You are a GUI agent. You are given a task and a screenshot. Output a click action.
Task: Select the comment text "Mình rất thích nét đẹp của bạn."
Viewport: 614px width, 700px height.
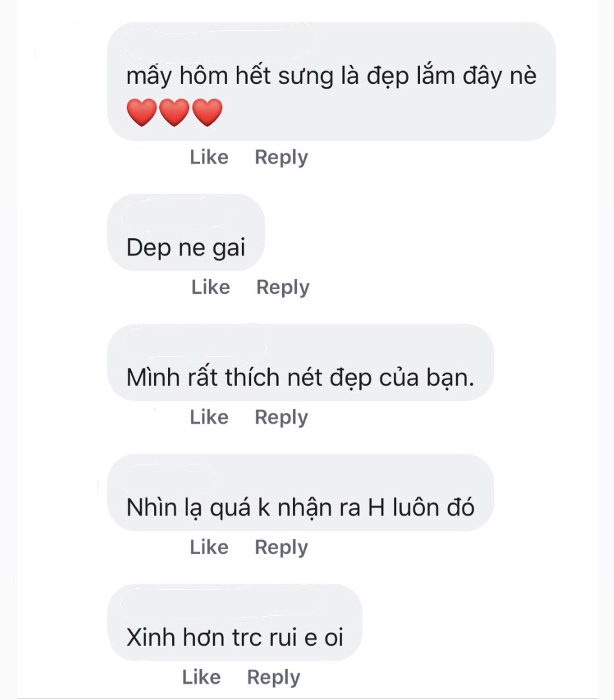click(300, 377)
